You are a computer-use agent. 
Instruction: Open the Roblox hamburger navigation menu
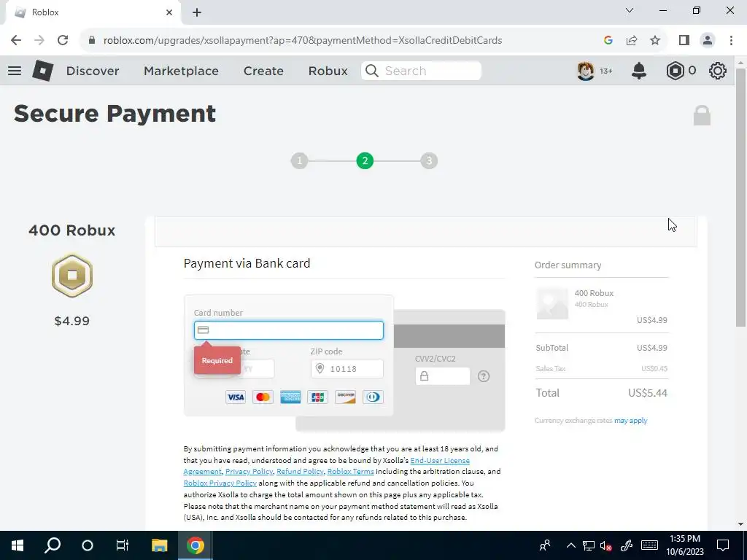[15, 71]
